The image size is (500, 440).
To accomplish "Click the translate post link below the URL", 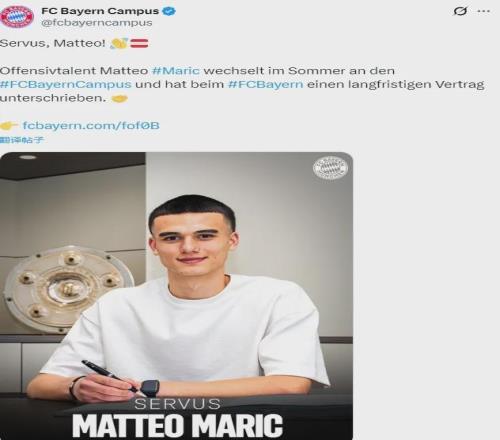I will point(22,140).
